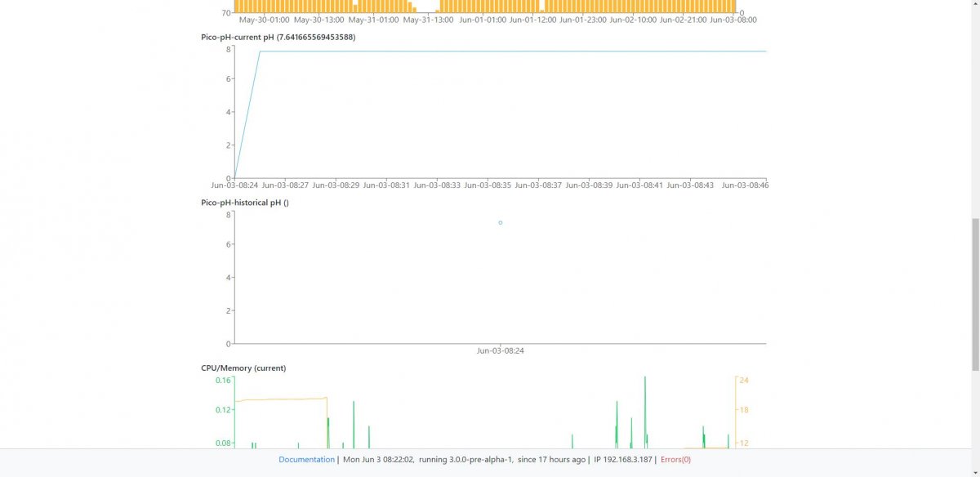Click 'Jun-03-08:31' label on current pH chart

[386, 185]
